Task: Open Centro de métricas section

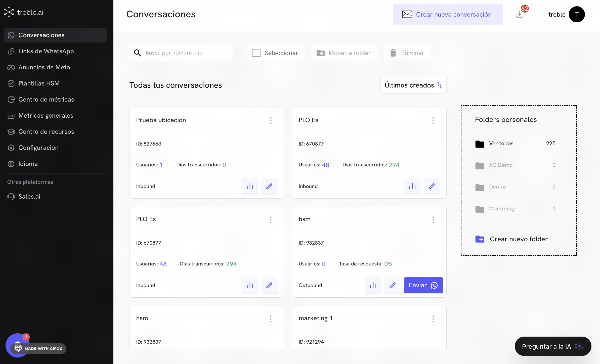Action: pyautogui.click(x=46, y=99)
